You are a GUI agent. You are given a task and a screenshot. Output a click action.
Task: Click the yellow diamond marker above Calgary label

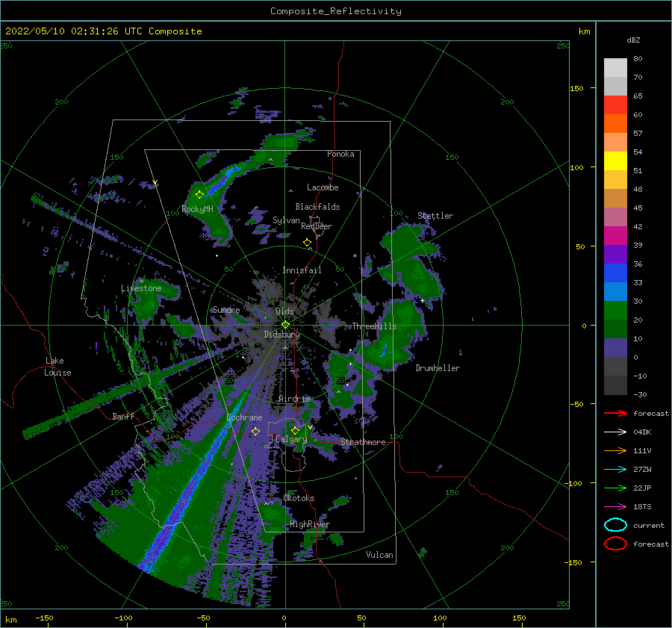tap(295, 430)
